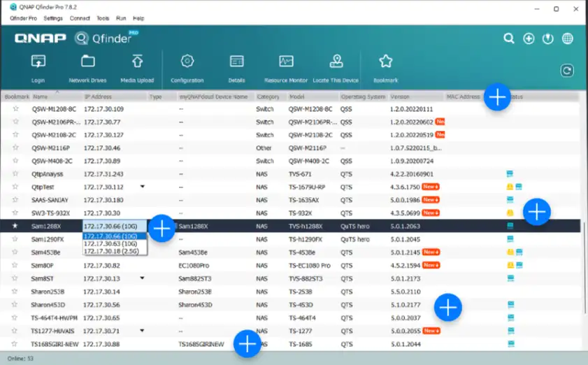This screenshot has width=588, height=365.
Task: Toggle bookmark star for TS-464T4-HWPM
Action: [14, 317]
